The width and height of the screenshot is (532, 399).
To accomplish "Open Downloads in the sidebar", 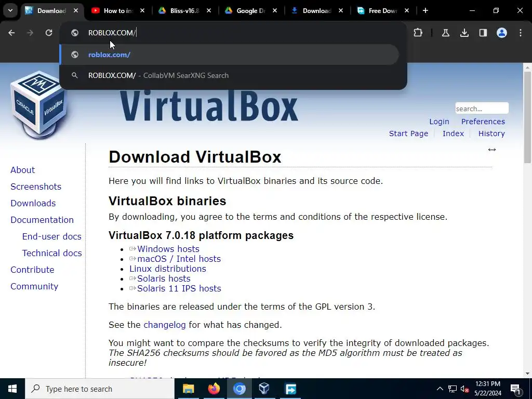I will pos(33,203).
